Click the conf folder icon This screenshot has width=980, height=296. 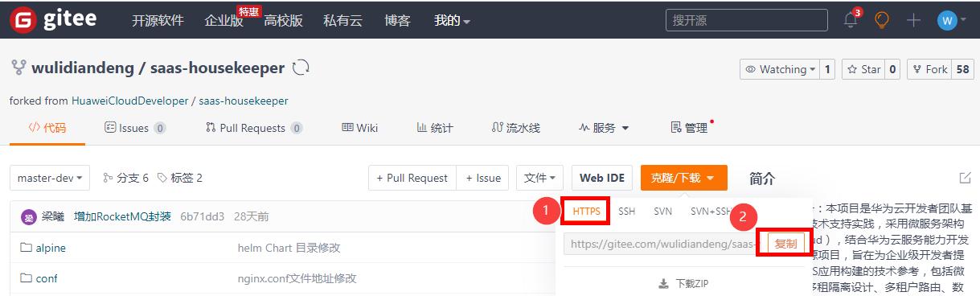pyautogui.click(x=26, y=278)
